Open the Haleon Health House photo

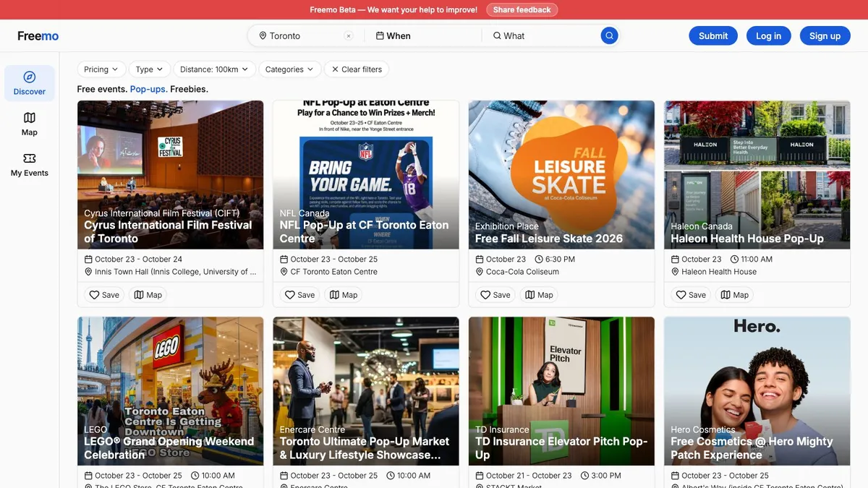pos(757,175)
